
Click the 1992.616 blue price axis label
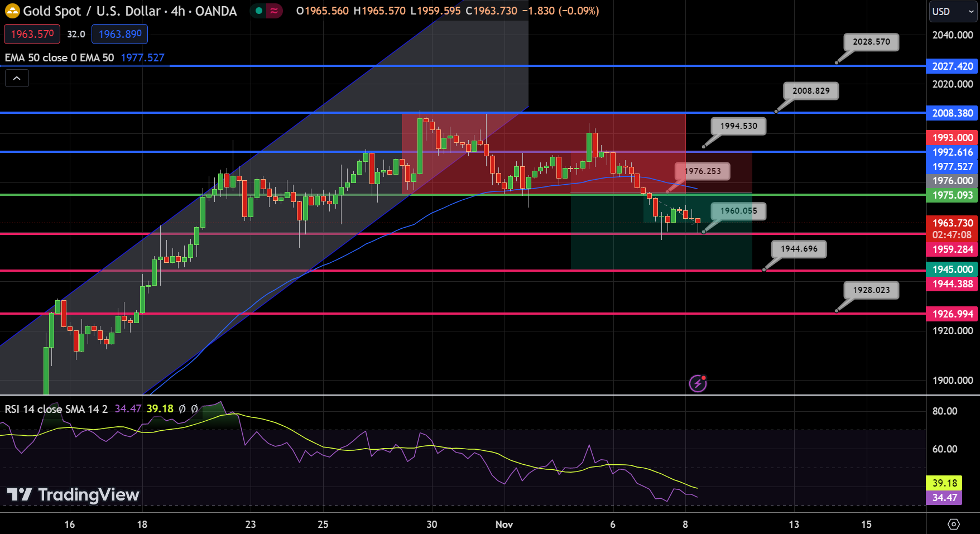952,152
